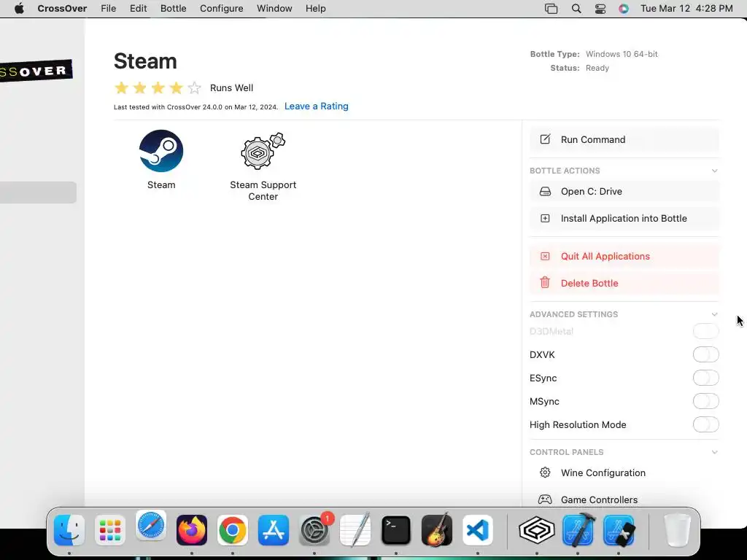
Task: Open the Configure menu
Action: pos(222,9)
